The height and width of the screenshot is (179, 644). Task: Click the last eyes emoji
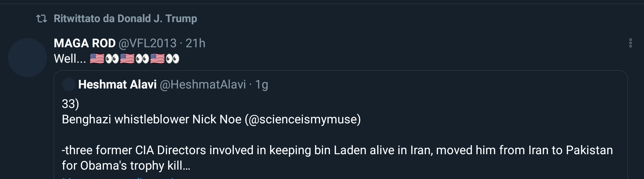172,59
